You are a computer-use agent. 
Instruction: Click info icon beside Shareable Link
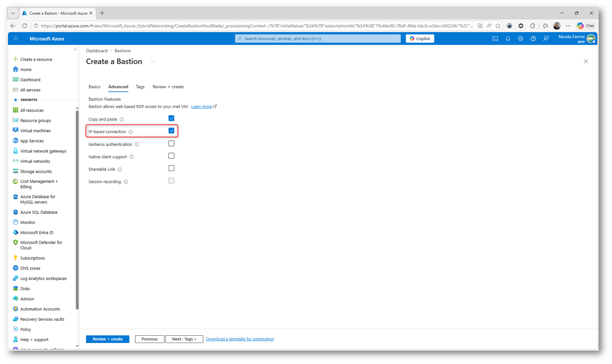[120, 169]
